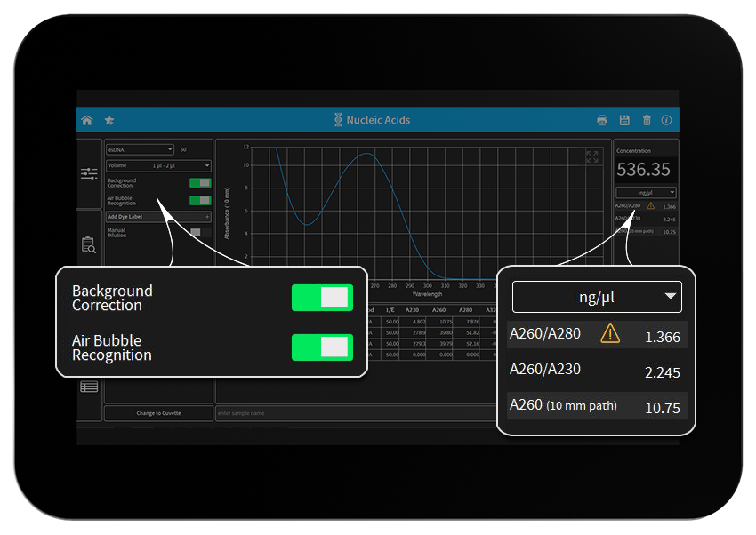Open the parameter sliders sidebar icon
The width and height of the screenshot is (756, 535).
point(89,173)
